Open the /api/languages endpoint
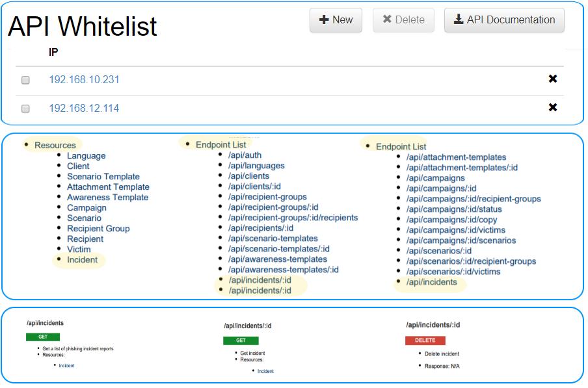 click(x=256, y=166)
